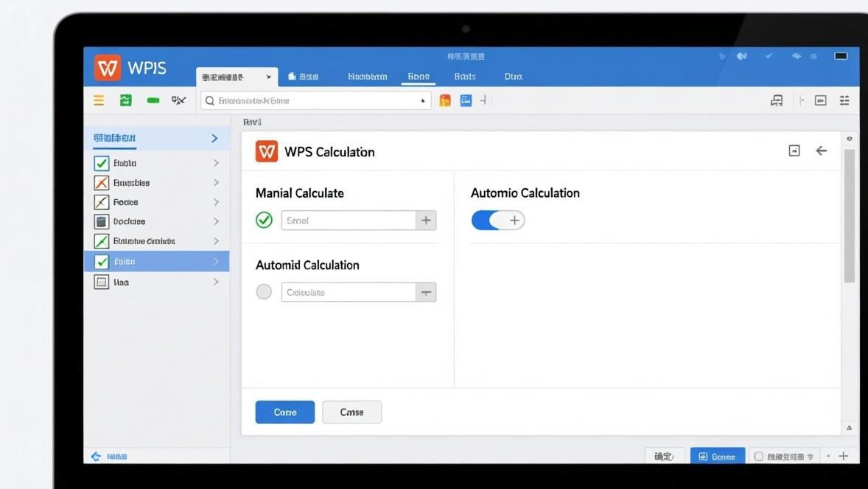Toggle the Iiaa sidebar checkbox

[101, 282]
